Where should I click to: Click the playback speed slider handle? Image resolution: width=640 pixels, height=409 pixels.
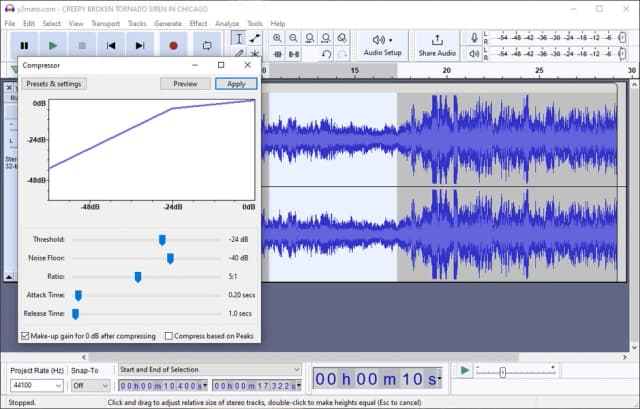click(x=503, y=372)
